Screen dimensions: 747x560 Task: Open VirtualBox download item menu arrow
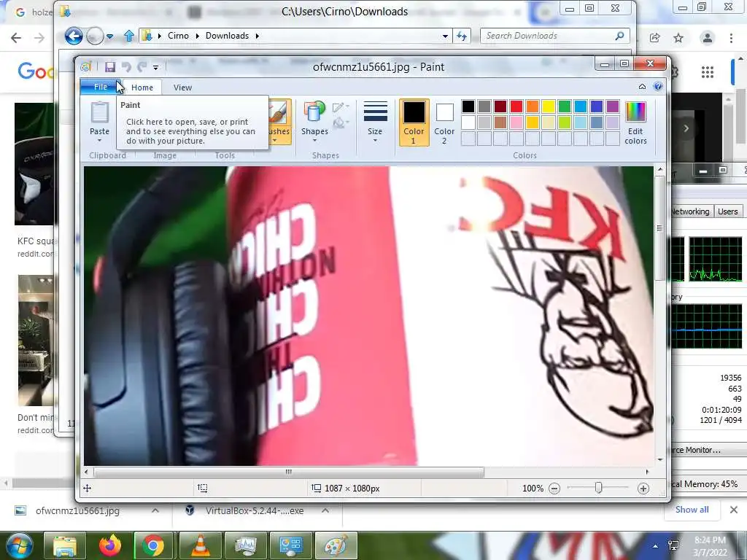325,510
